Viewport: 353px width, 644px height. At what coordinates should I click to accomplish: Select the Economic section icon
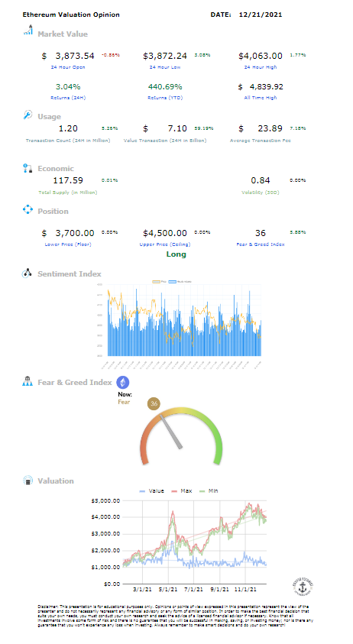[28, 168]
